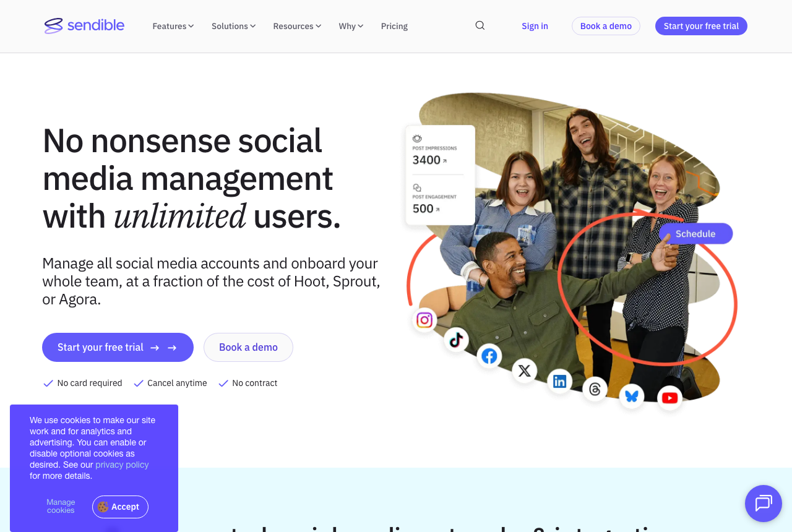Click the Bluesky butterfly icon
This screenshot has width=792, height=532.
pyautogui.click(x=632, y=396)
